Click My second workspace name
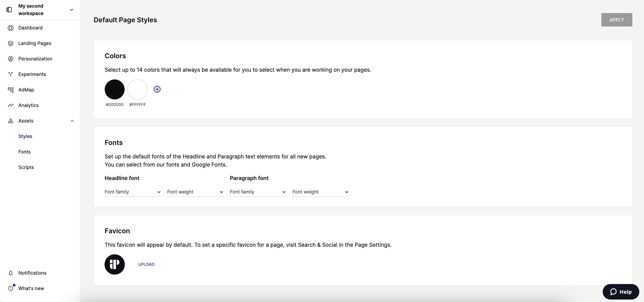Screen dimensions: 644x302 tap(31, 10)
